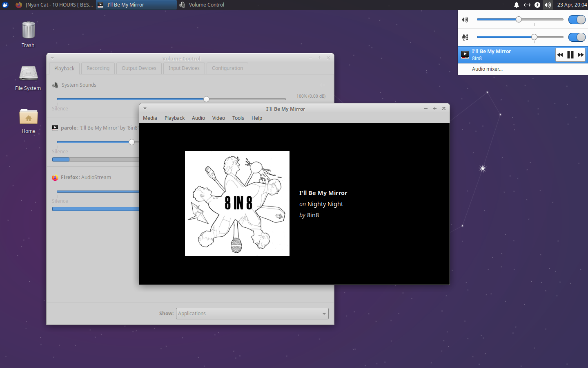Click the network status icon in the tray
This screenshot has width=588, height=368.
tap(527, 4)
